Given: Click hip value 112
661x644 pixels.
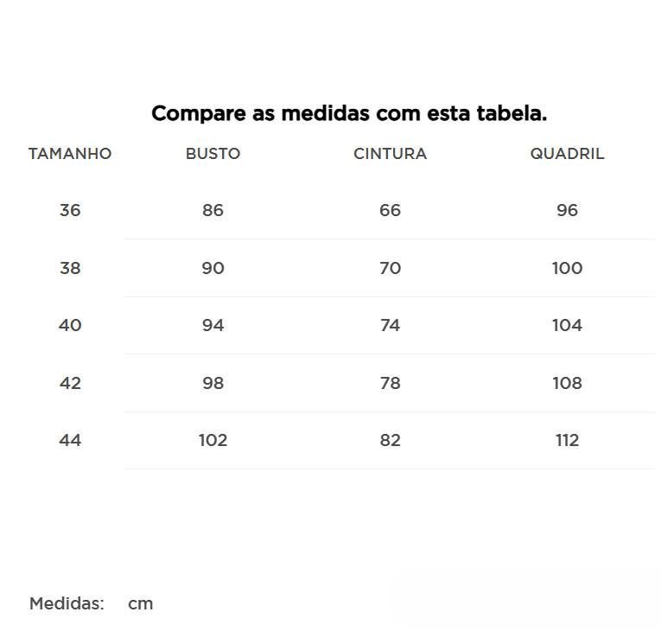Looking at the screenshot, I should point(567,440).
